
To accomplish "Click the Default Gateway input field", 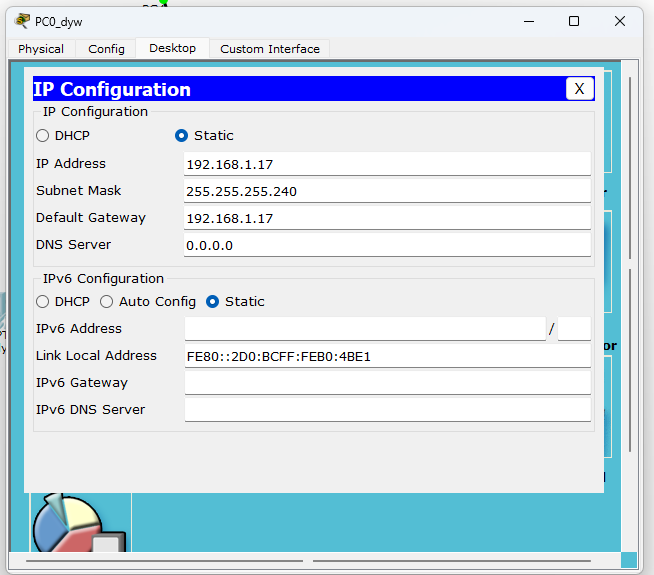I will tap(387, 218).
